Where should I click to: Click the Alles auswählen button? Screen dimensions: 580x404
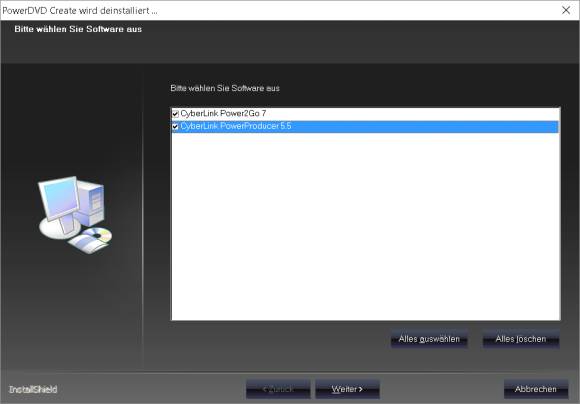click(429, 339)
